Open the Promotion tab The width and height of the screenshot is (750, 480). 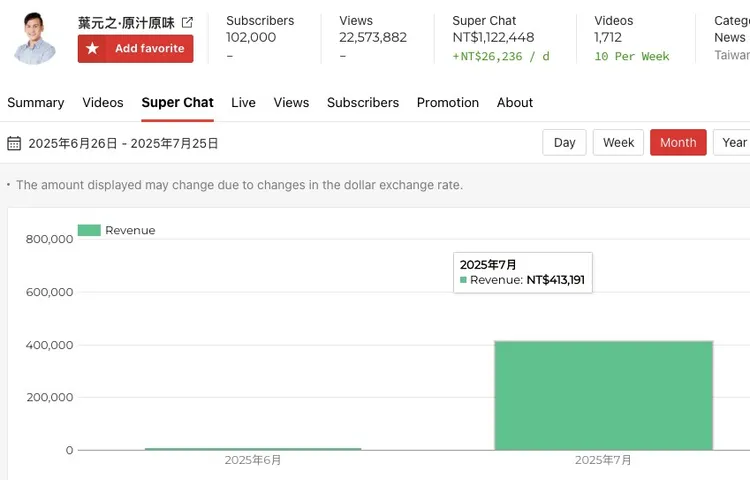447,102
